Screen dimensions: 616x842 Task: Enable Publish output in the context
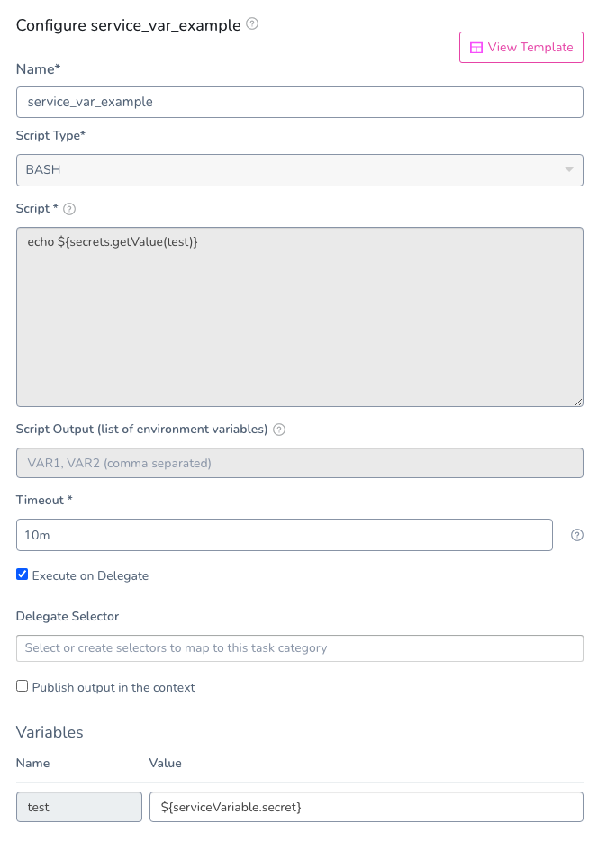pyautogui.click(x=22, y=686)
